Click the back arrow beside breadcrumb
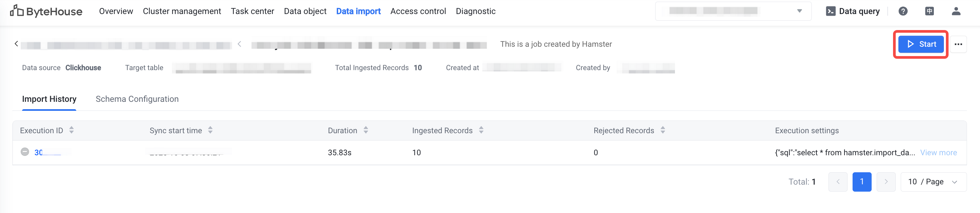Image resolution: width=980 pixels, height=213 pixels. [x=16, y=44]
